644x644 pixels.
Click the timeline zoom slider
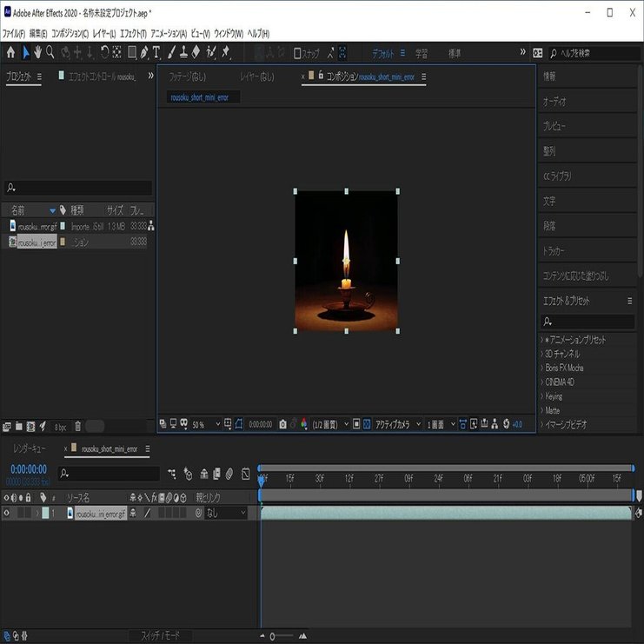(282, 636)
